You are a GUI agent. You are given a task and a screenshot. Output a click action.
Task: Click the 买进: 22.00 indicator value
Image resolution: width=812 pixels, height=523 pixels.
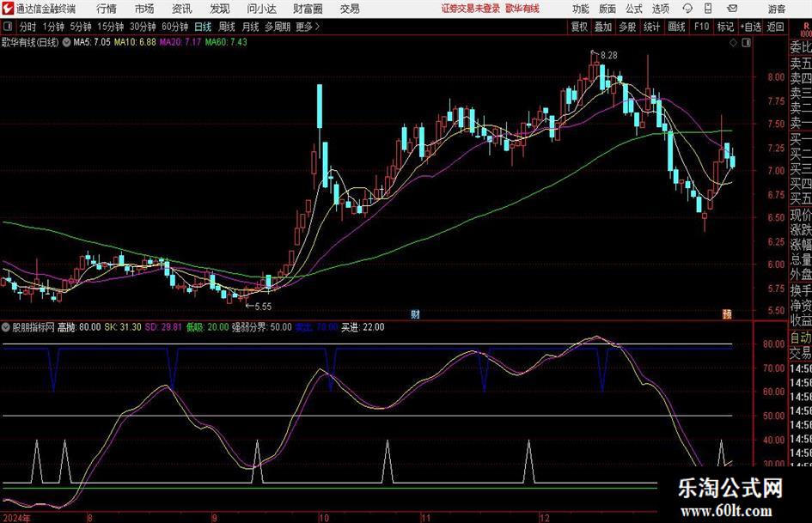pyautogui.click(x=363, y=327)
